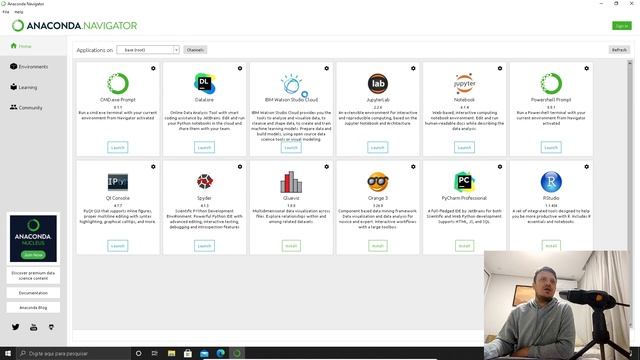Install Glueviz
Screen dimensions: 640x360
point(291,246)
